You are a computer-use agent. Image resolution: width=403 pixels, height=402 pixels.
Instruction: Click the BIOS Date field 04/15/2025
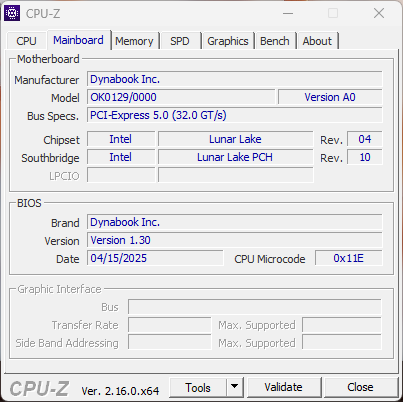[155, 258]
